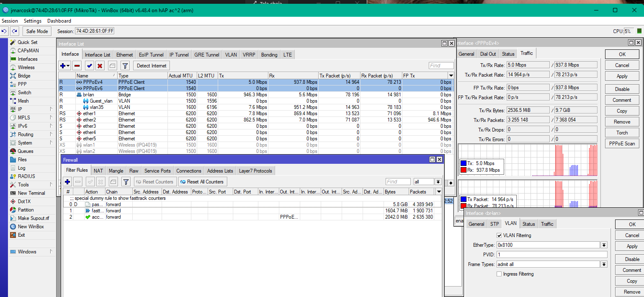The image size is (644, 297).
Task: Open Quick Set in the sidebar
Action: tap(27, 42)
